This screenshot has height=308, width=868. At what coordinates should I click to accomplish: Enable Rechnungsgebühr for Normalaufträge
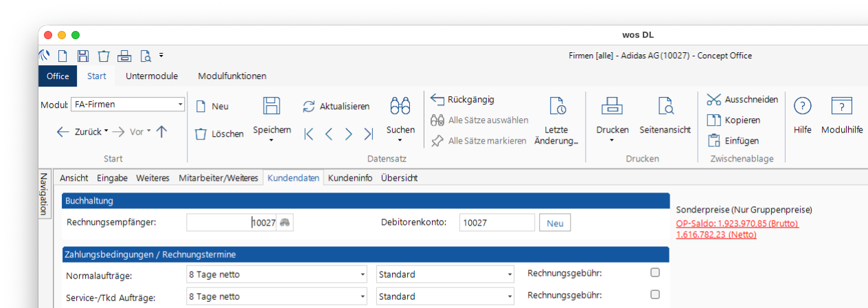pyautogui.click(x=654, y=273)
